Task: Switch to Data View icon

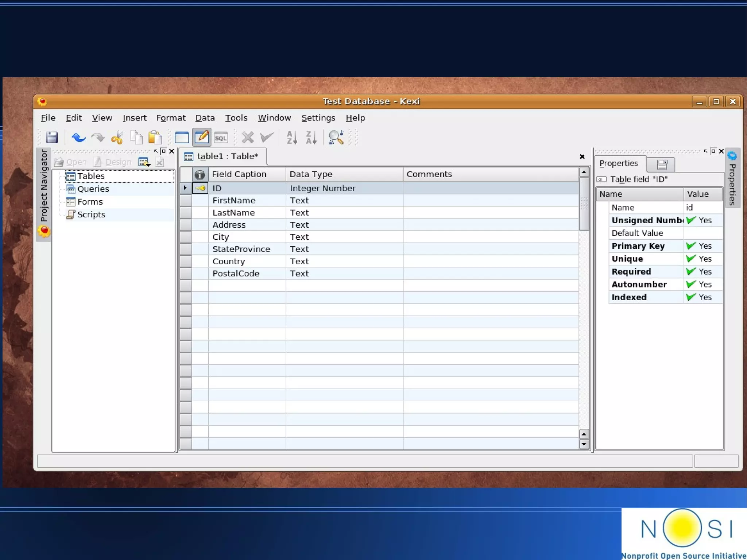Action: (182, 138)
